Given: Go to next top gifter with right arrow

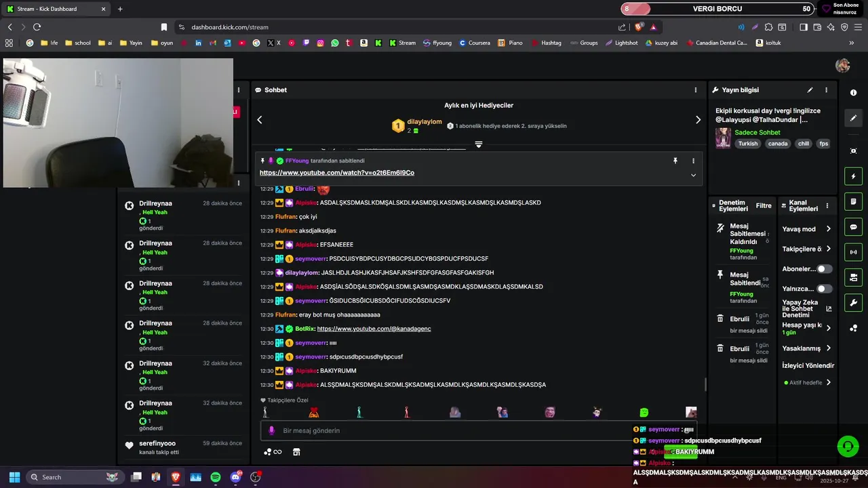Looking at the screenshot, I should [x=698, y=120].
